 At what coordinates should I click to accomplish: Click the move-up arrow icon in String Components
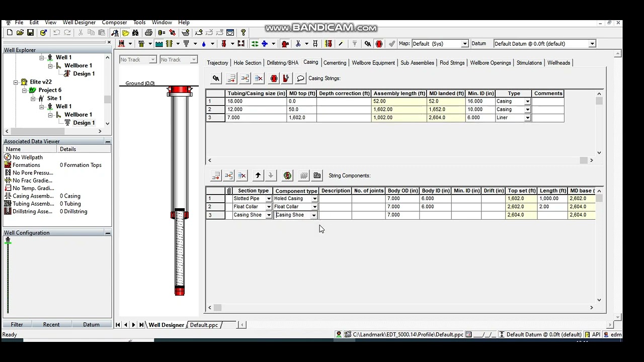tap(258, 175)
